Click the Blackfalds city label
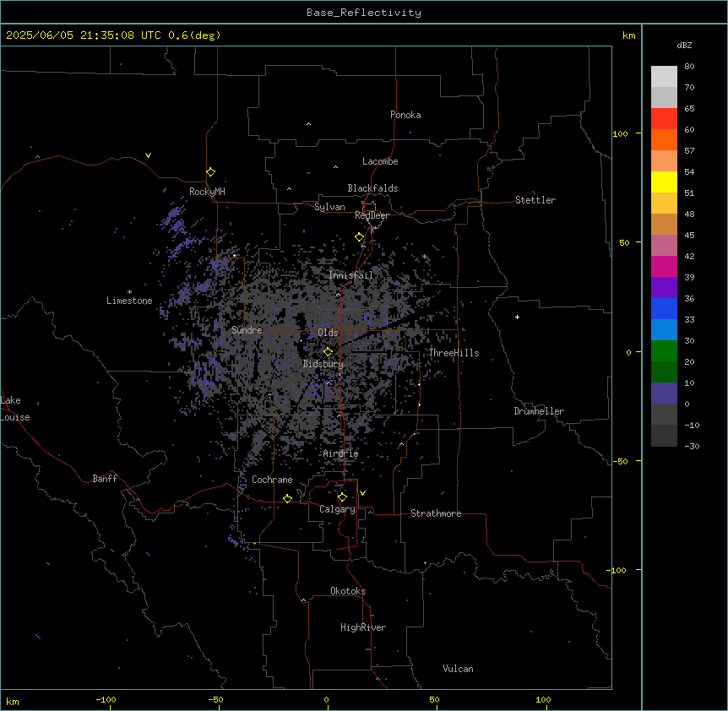 (x=372, y=188)
